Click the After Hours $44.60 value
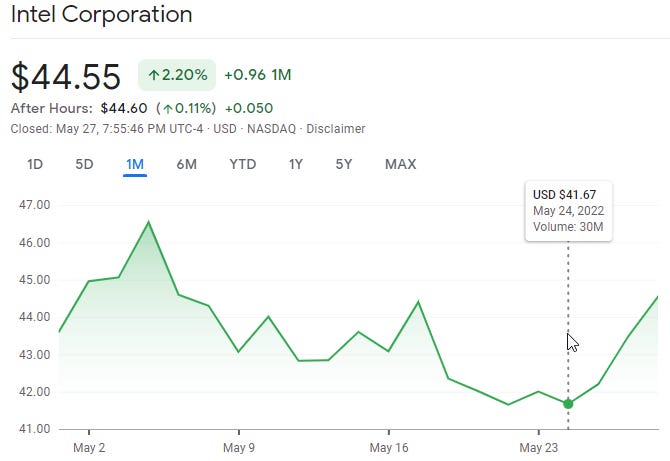 coord(124,108)
